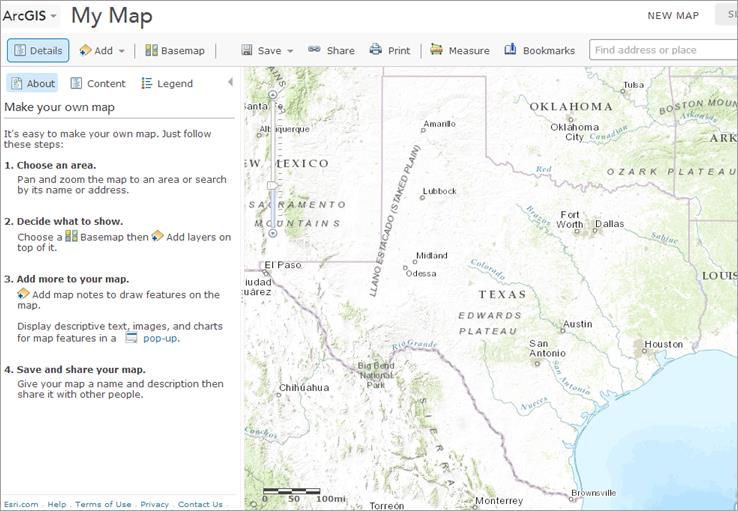The image size is (738, 511).
Task: Collapse the side panel with the arrow
Action: 230,82
